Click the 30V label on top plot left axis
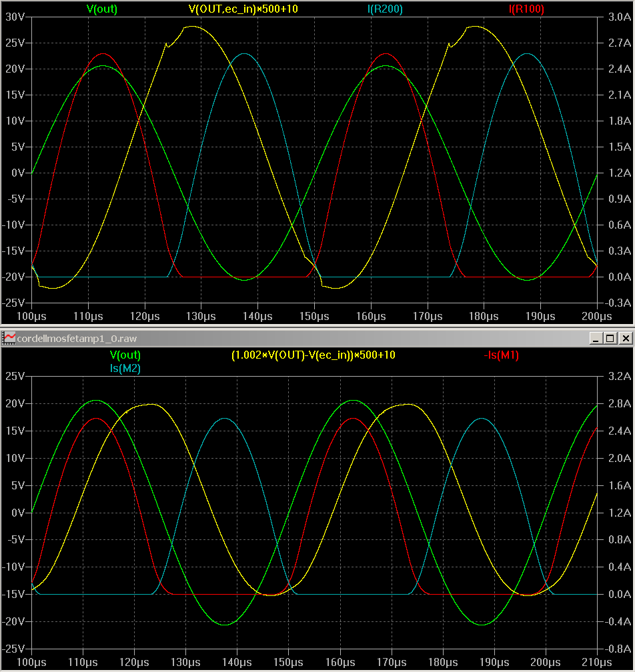Image resolution: width=635 pixels, height=672 pixels. click(15, 17)
